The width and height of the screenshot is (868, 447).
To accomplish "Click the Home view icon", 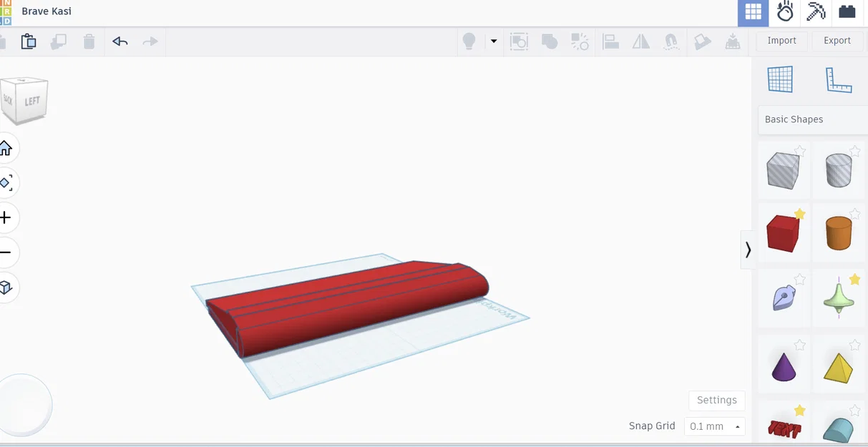I will click(x=6, y=148).
